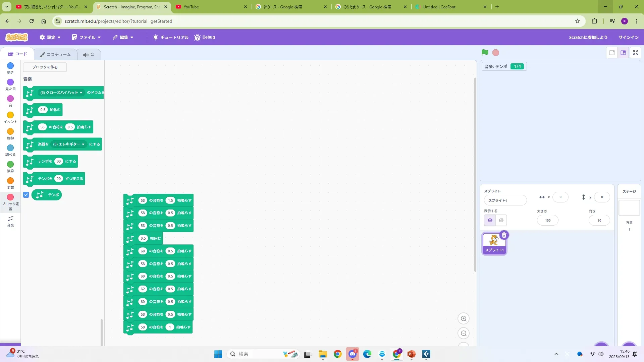Enter fullscreen stage mode
This screenshot has width=644, height=362.
[x=635, y=53]
